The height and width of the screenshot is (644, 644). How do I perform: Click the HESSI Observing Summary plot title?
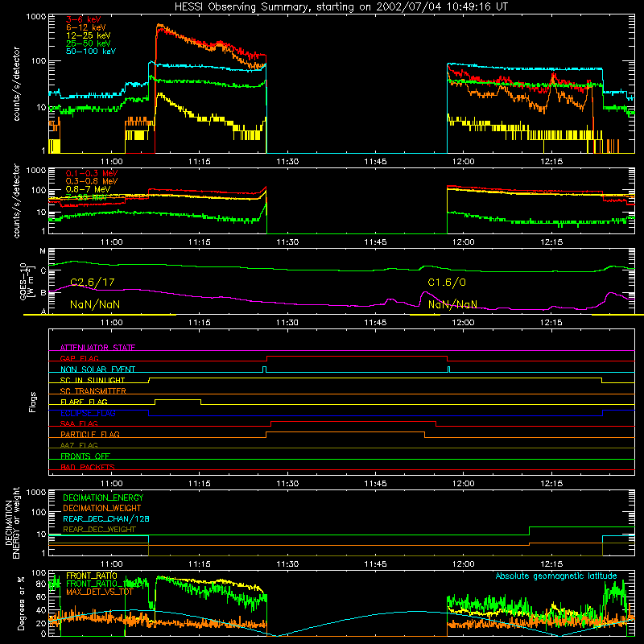pyautogui.click(x=341, y=7)
